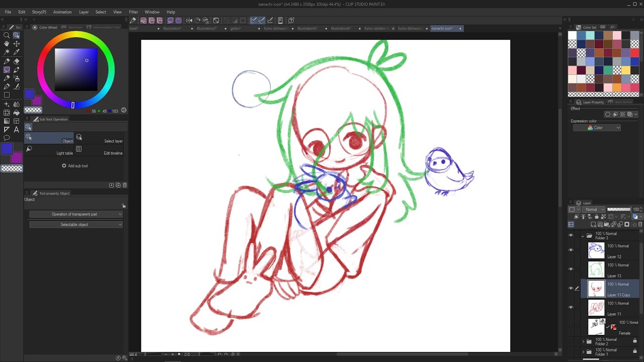Click the create new layer folder icon

pos(607,224)
